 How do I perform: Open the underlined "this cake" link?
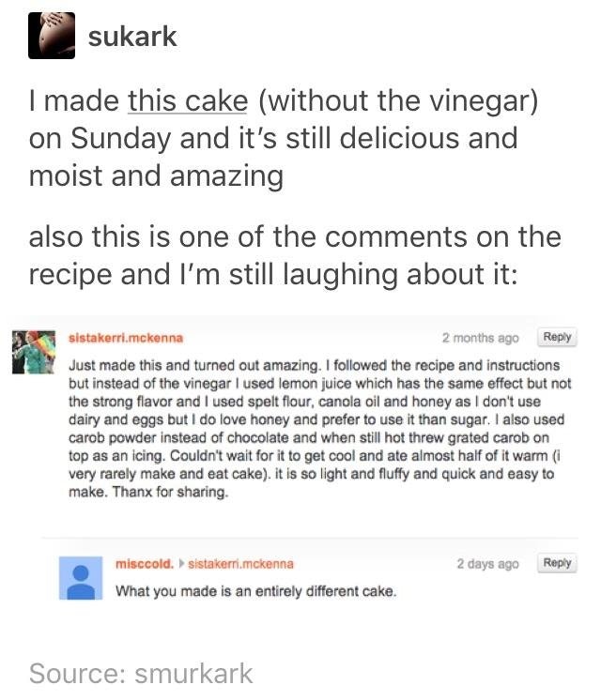coord(188,100)
